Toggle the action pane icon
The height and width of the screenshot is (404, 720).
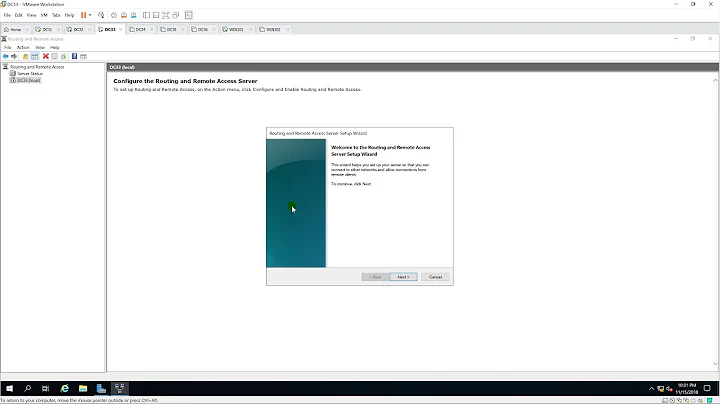[83, 56]
